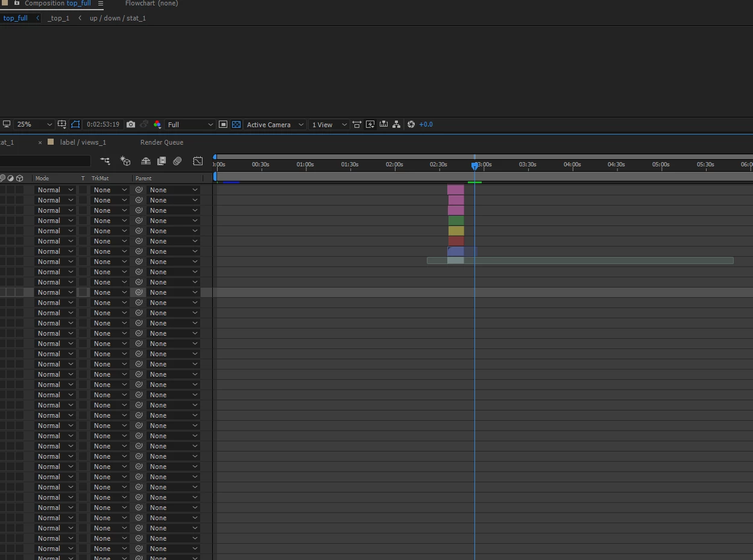
Task: Click the Adjustment Layer column header icon
Action: [x=11, y=178]
